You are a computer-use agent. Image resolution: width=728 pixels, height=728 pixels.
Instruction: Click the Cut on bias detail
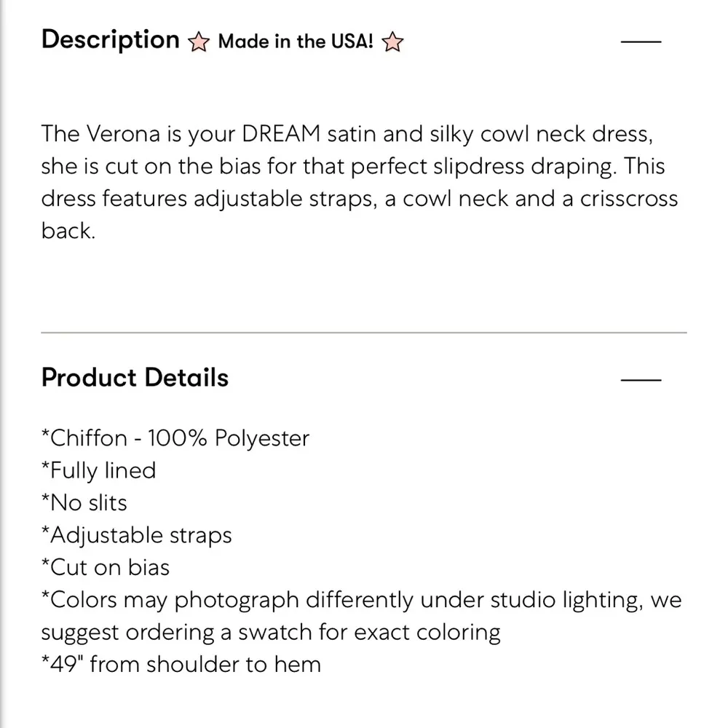106,568
